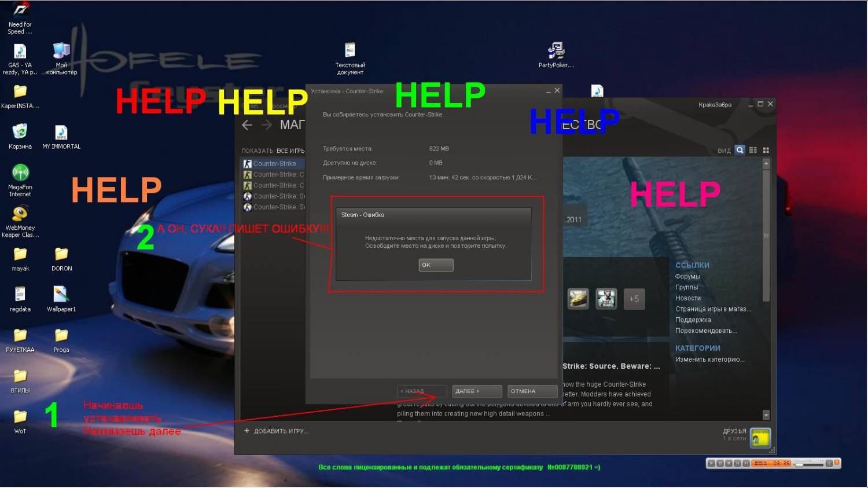This screenshot has height=488, width=868.
Task: Click Изменить категорию link
Action: pyautogui.click(x=709, y=359)
